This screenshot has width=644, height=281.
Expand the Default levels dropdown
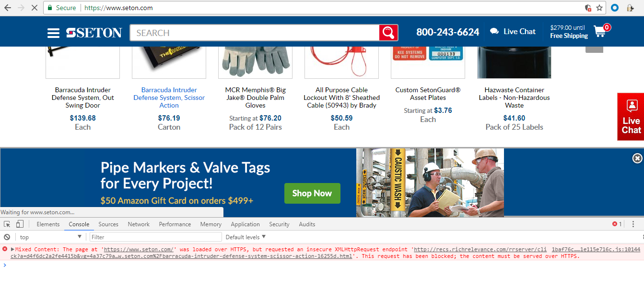246,237
